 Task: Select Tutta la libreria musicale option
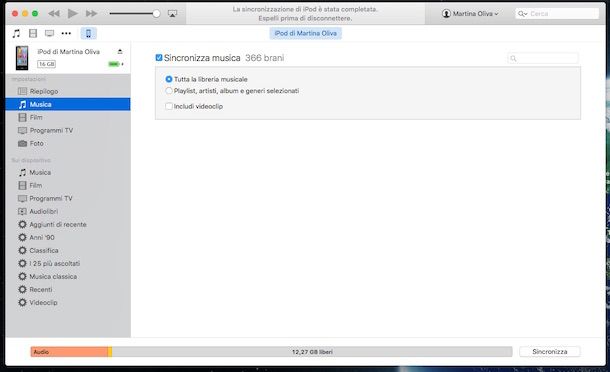coord(169,79)
